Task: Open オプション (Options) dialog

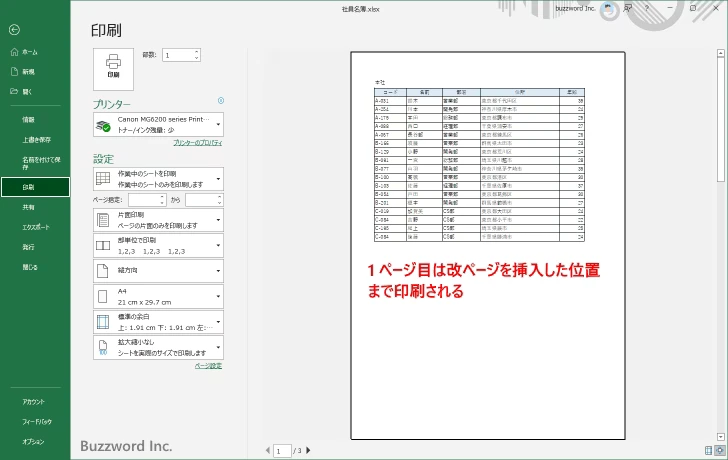Action: coord(33,441)
